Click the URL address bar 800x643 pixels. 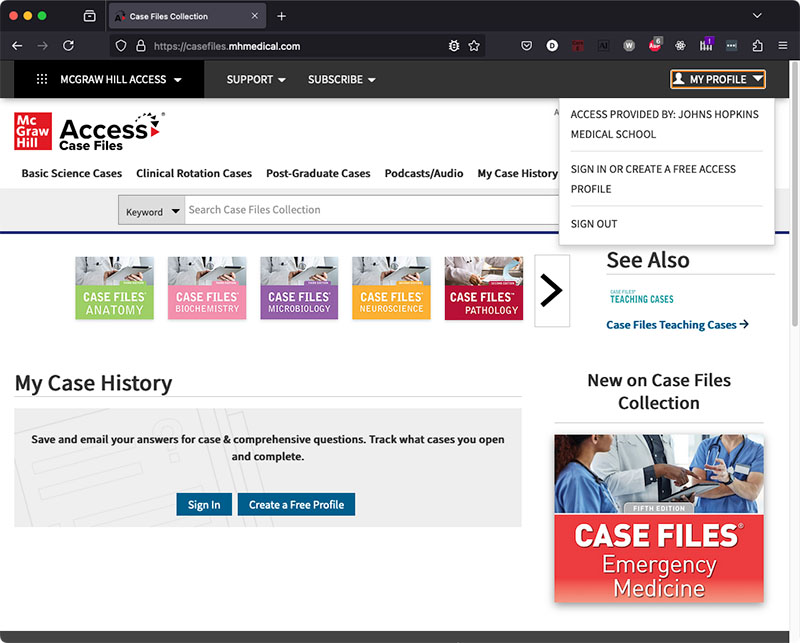click(297, 46)
